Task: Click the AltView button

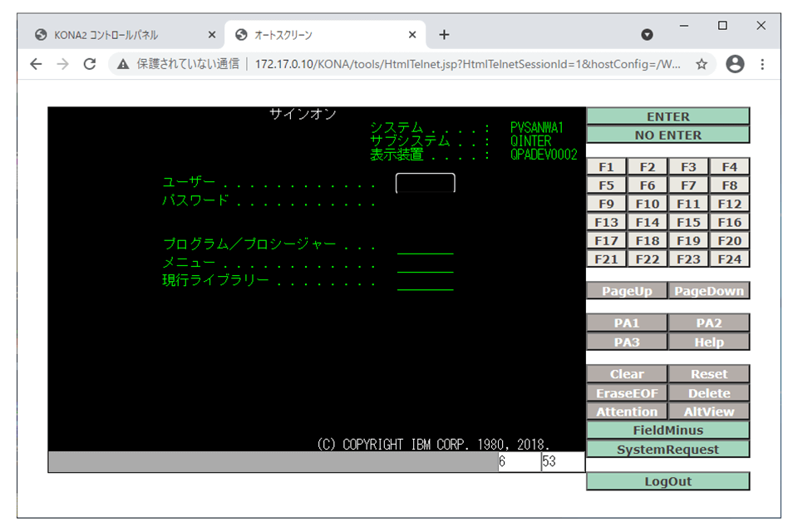Action: (x=709, y=411)
